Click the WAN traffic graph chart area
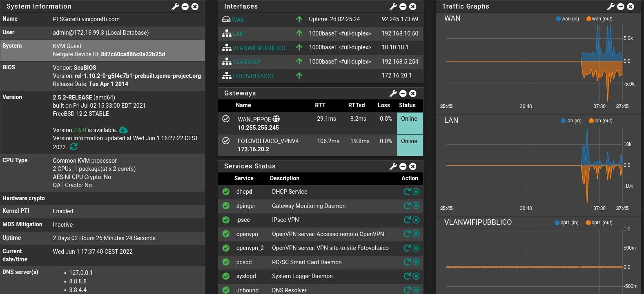The width and height of the screenshot is (644, 294). (x=534, y=63)
